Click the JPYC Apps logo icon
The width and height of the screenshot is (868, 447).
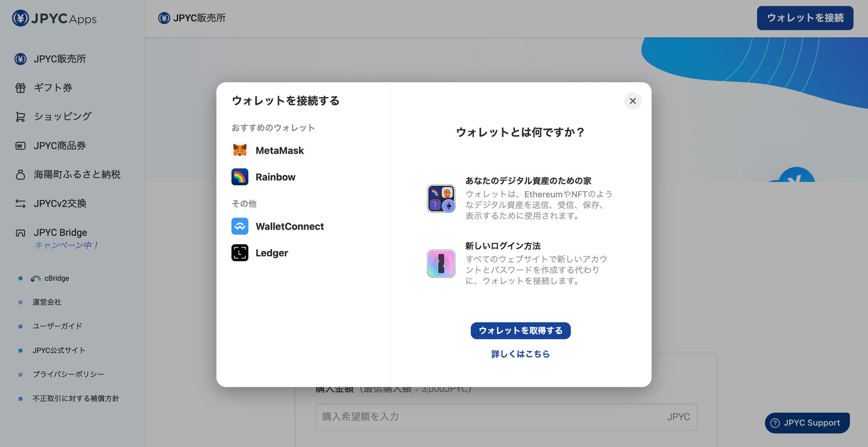(20, 18)
